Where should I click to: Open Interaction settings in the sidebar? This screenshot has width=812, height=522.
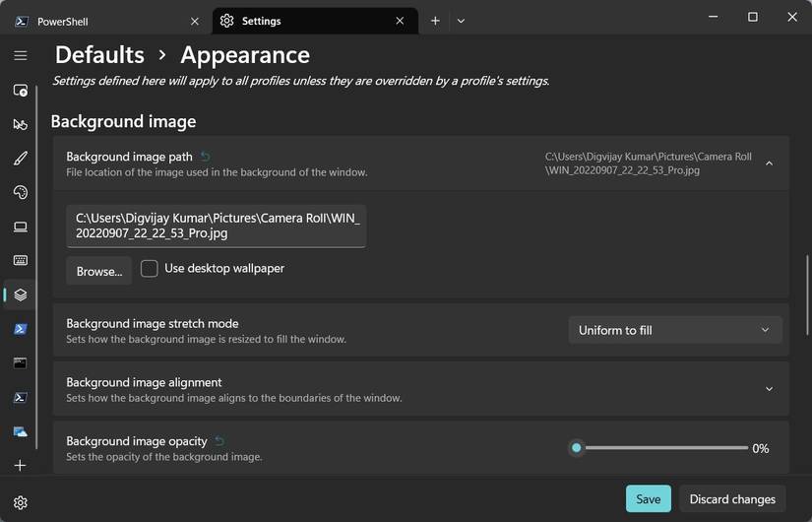point(20,124)
